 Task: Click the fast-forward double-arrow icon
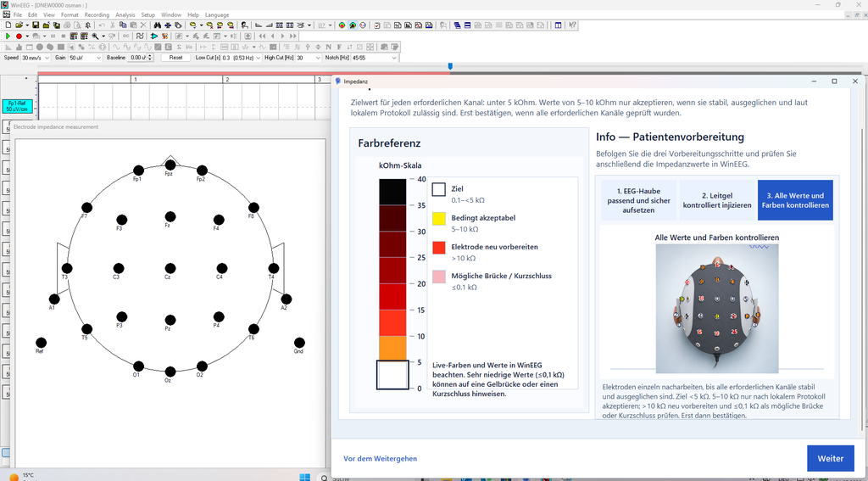(292, 36)
